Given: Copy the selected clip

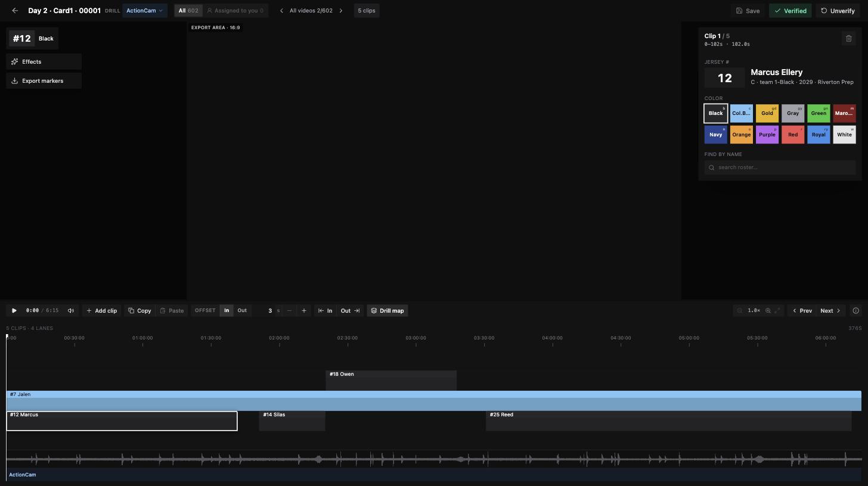Looking at the screenshot, I should click(139, 310).
